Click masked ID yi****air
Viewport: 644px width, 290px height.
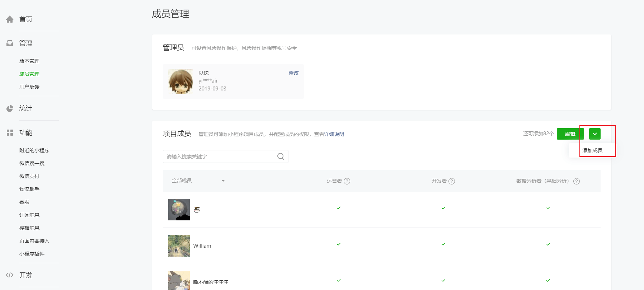208,81
